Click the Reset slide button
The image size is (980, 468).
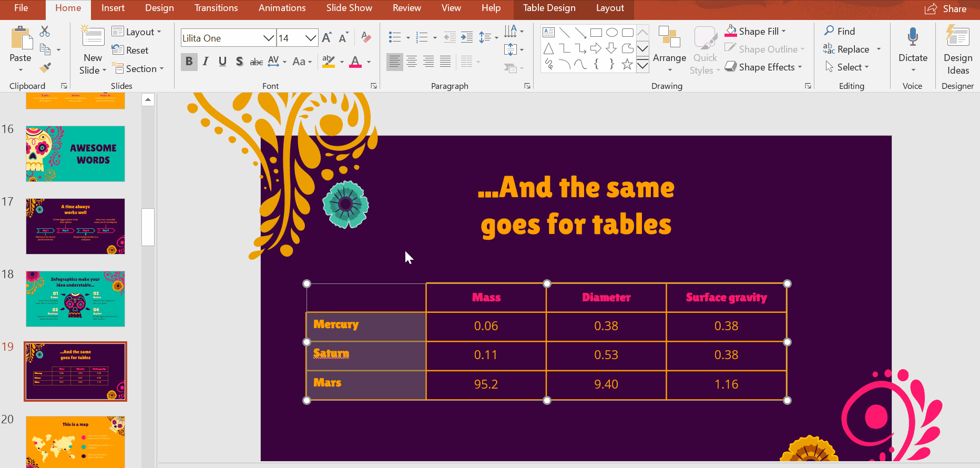pyautogui.click(x=130, y=50)
